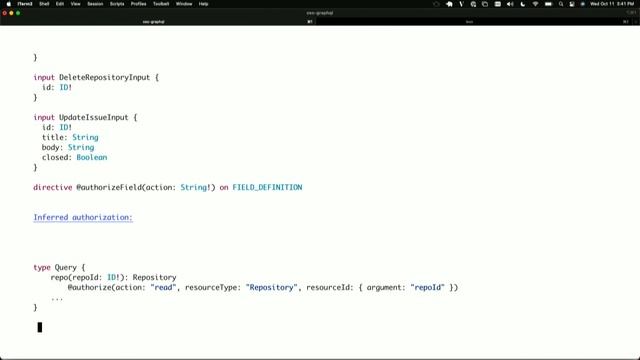Click 'FIELD_DEFINITION' keyword
Viewport: 640px width, 360px height.
(x=267, y=187)
